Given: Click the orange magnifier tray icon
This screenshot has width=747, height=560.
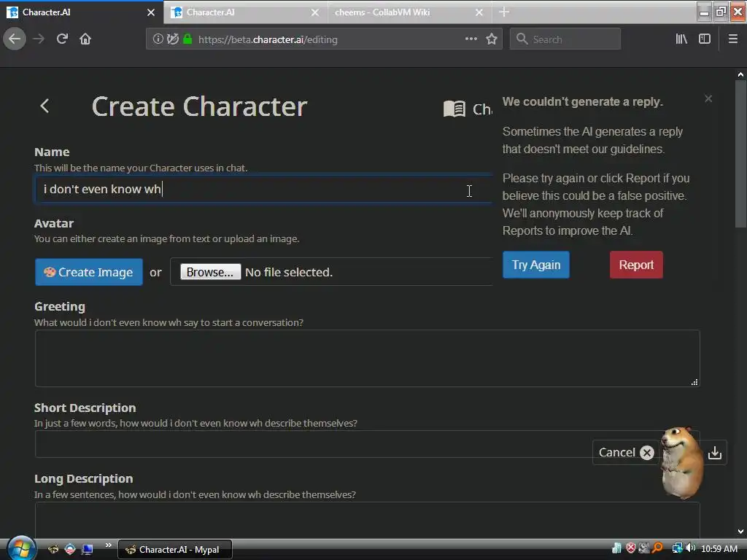Looking at the screenshot, I should pyautogui.click(x=658, y=548).
